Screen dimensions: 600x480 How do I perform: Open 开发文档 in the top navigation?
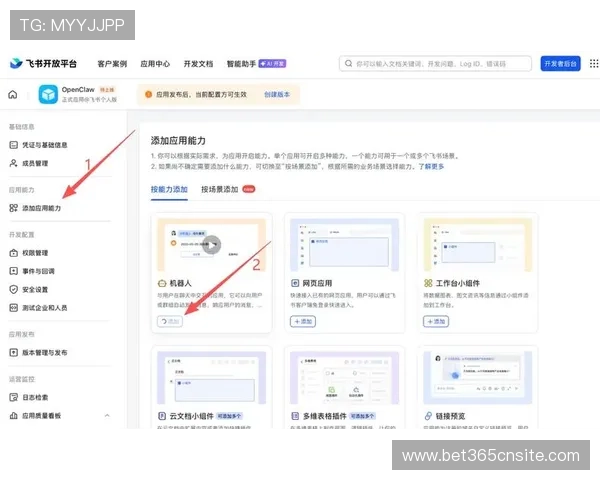(x=198, y=64)
